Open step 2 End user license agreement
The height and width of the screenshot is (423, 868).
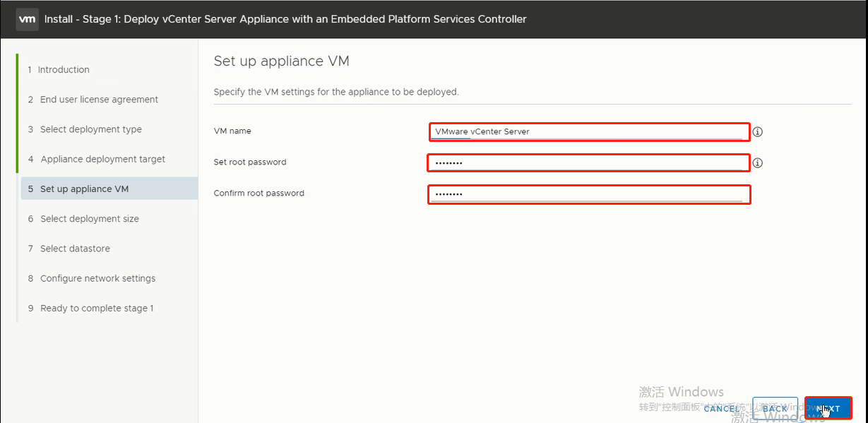click(93, 100)
